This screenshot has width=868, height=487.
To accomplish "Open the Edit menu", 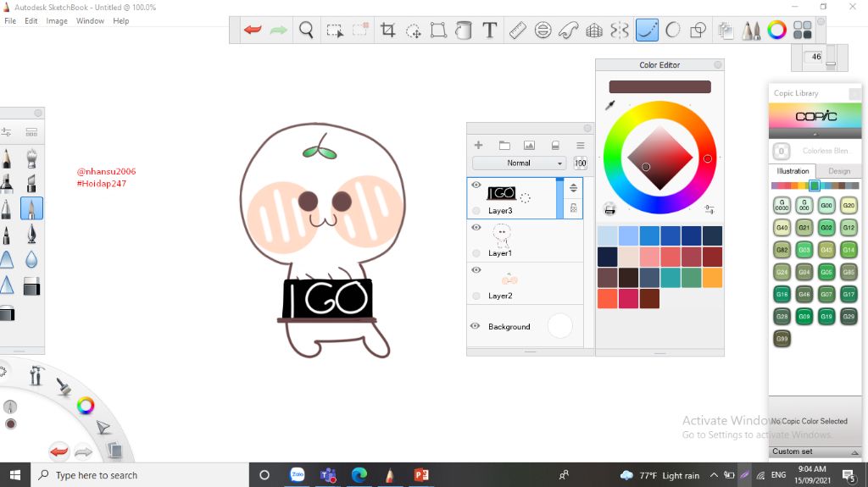I will (x=31, y=21).
